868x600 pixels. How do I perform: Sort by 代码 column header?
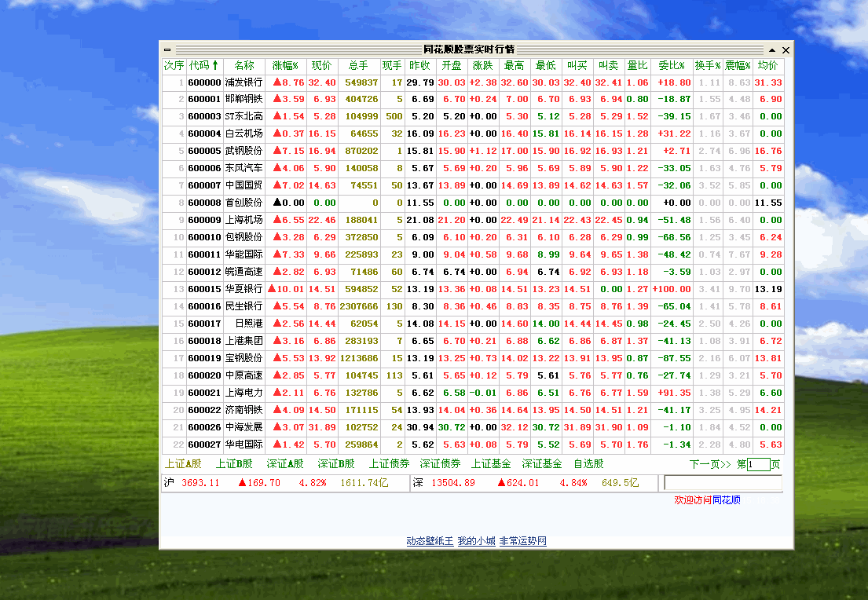pos(204,65)
